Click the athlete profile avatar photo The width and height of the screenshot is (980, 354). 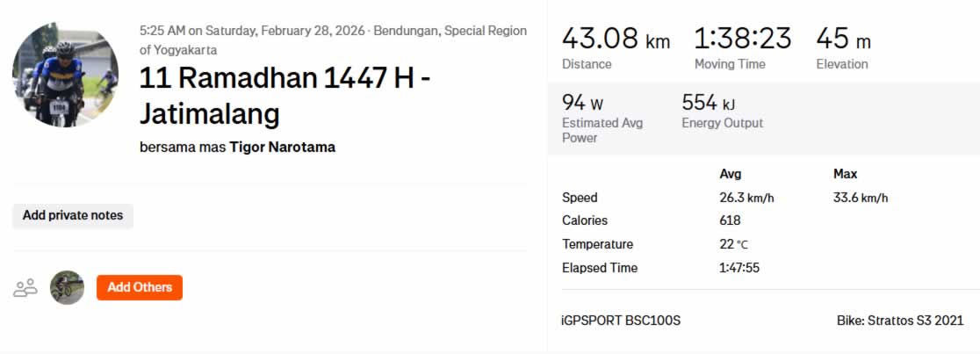[65, 75]
